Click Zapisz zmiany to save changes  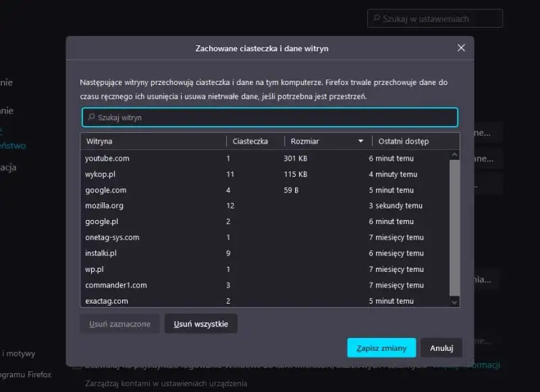point(381,348)
